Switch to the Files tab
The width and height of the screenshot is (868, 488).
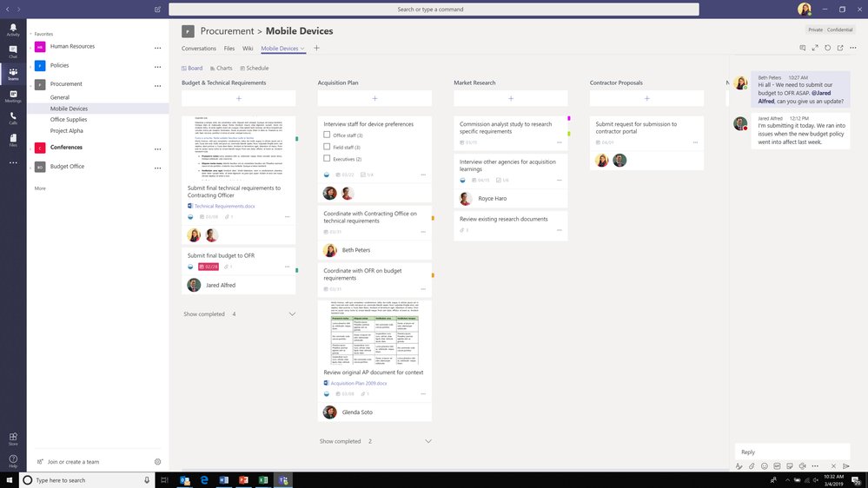point(229,49)
